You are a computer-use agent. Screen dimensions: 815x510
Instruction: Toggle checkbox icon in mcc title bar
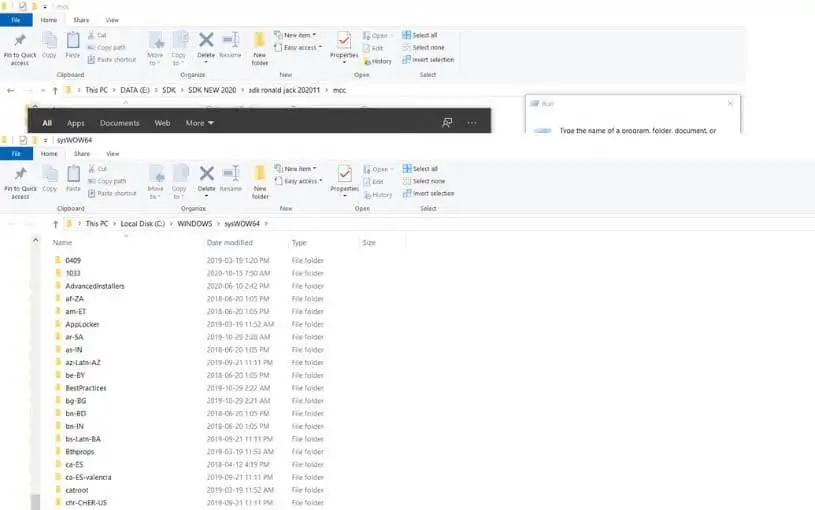tap(22, 6)
